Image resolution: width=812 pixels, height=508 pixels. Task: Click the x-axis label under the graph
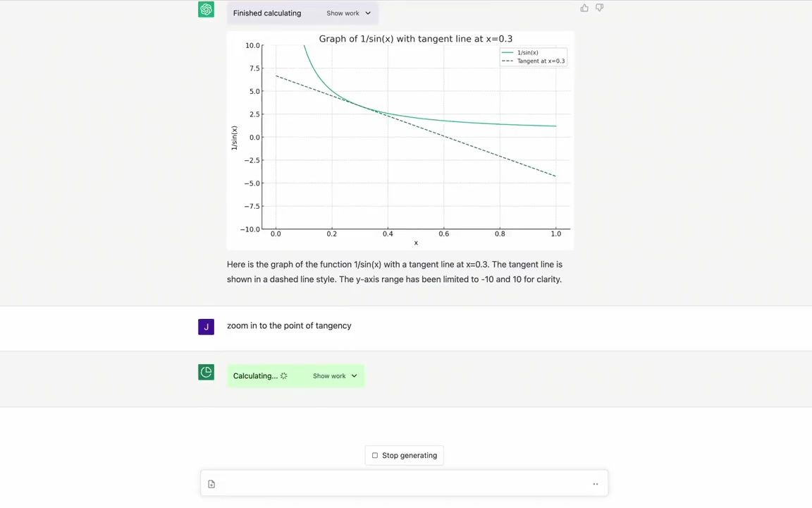click(416, 243)
